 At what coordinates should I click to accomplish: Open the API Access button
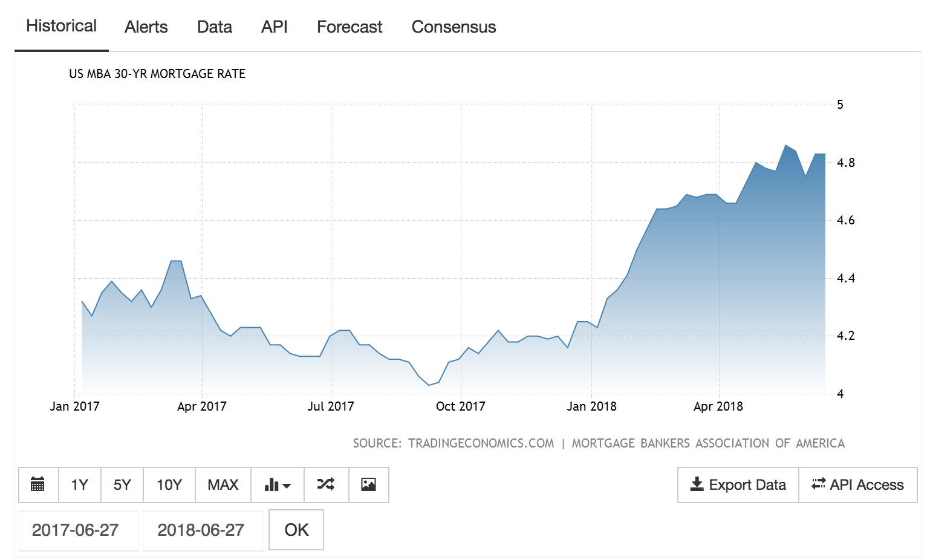(857, 484)
